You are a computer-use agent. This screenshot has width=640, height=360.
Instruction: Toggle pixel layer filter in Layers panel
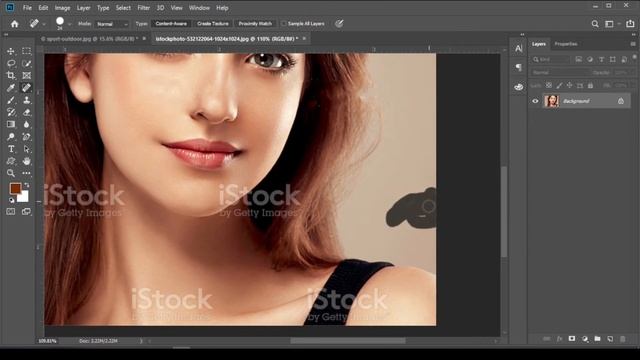pyautogui.click(x=579, y=60)
